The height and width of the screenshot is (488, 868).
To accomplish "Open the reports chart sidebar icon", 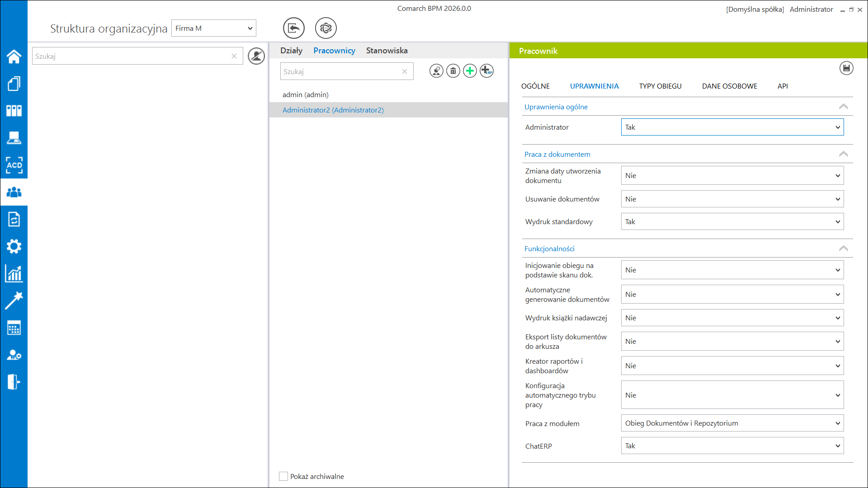I will tap(14, 274).
